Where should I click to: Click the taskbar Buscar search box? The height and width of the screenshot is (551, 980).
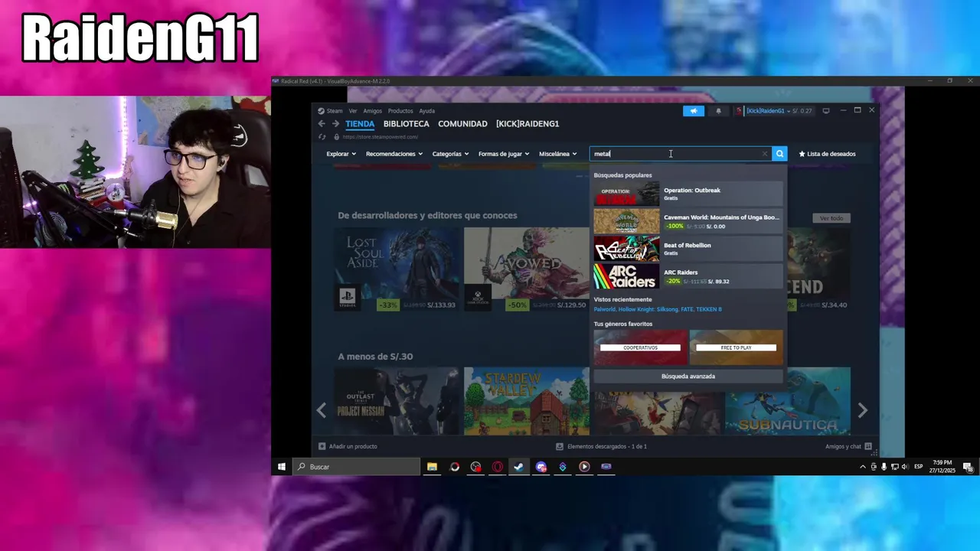356,467
